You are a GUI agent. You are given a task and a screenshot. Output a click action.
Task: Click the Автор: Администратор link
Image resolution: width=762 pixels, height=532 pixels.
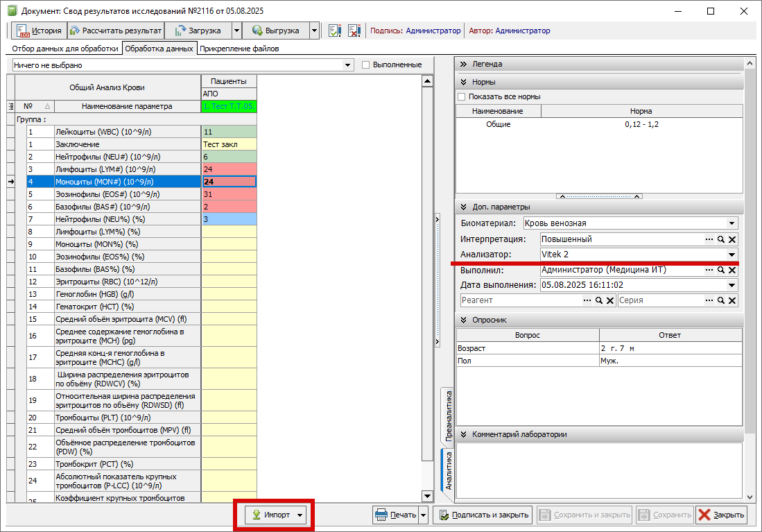[x=510, y=31]
